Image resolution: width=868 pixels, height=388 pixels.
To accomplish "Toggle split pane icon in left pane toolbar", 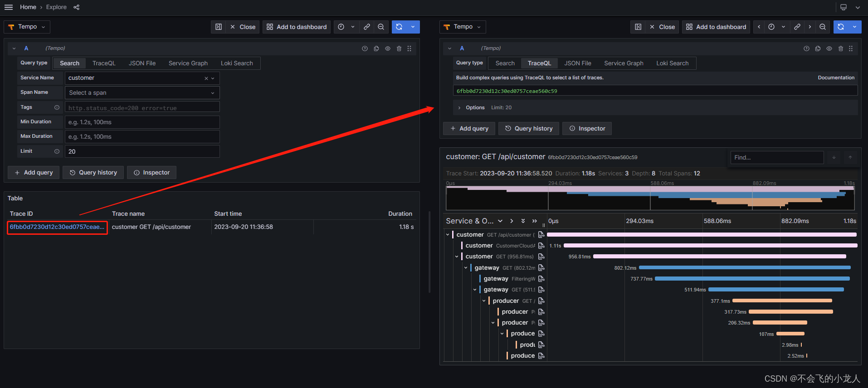I will coord(219,27).
